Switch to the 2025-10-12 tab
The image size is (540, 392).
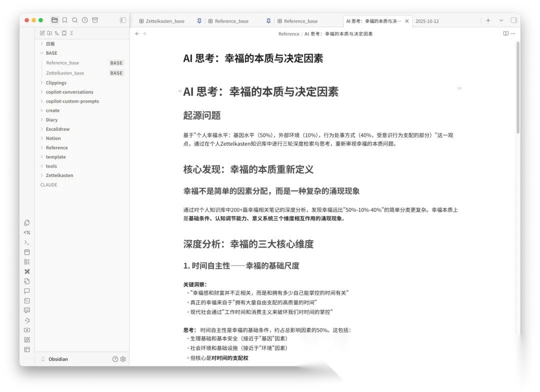point(427,21)
